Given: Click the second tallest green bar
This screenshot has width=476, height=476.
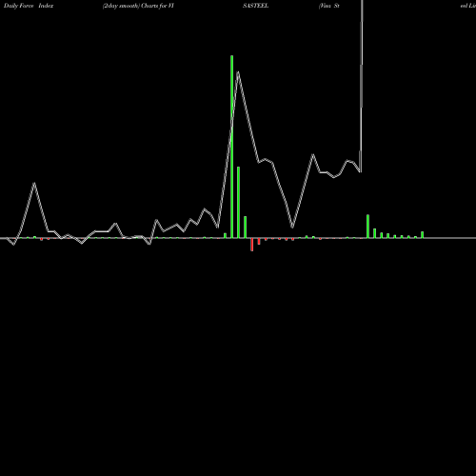Looking at the screenshot, I should pos(238,202).
